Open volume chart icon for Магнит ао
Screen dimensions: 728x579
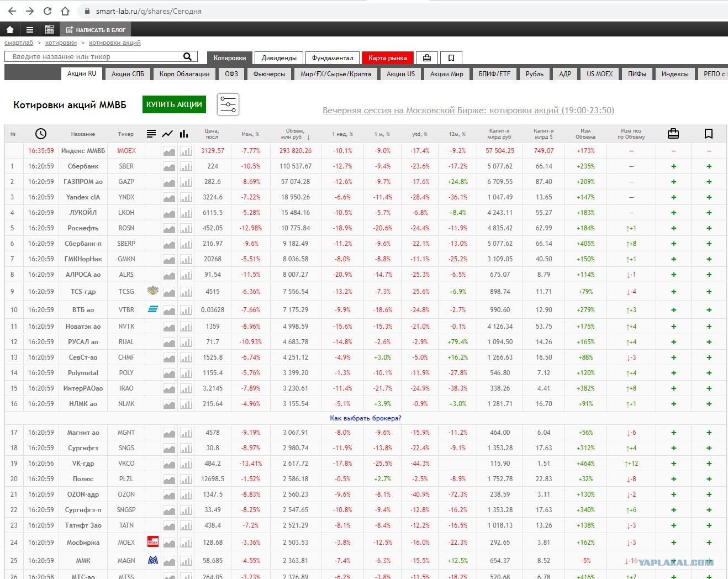[186, 433]
